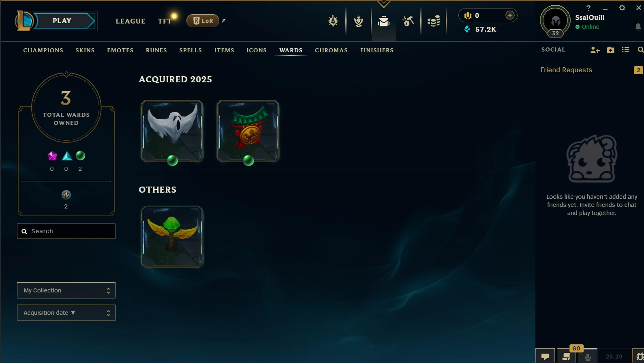The image size is (644, 363).
Task: Open the Profile laurel icon
Action: 359,21
